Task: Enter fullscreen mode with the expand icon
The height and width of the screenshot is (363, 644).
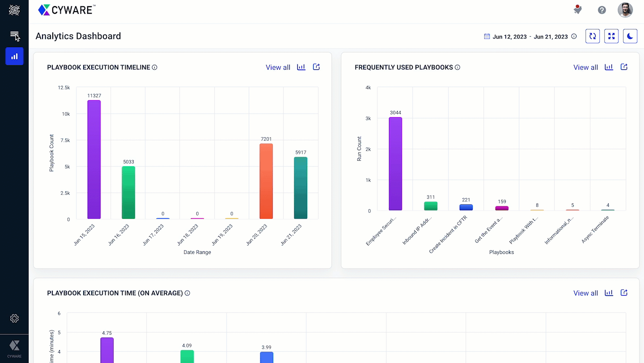Action: point(611,36)
